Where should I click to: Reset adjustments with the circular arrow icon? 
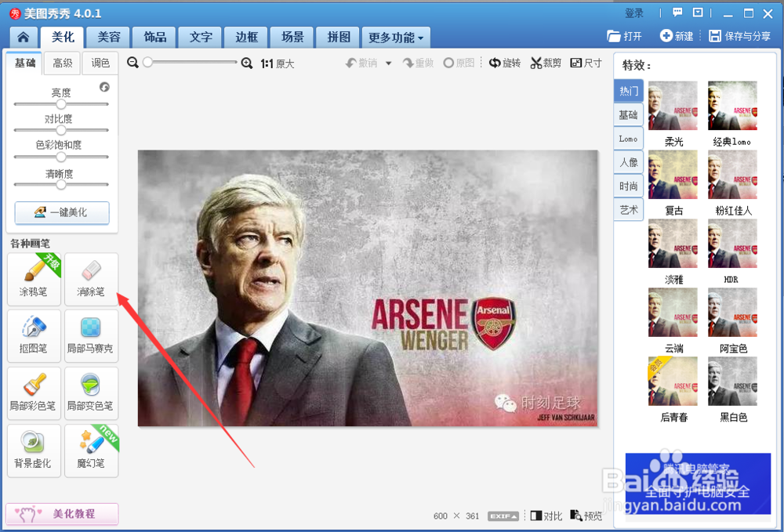pos(104,87)
